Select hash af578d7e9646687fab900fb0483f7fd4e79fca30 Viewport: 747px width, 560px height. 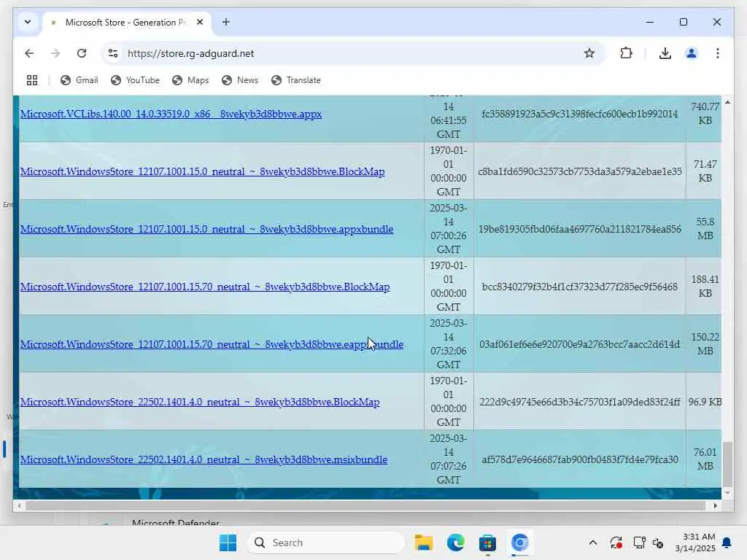[x=580, y=459]
